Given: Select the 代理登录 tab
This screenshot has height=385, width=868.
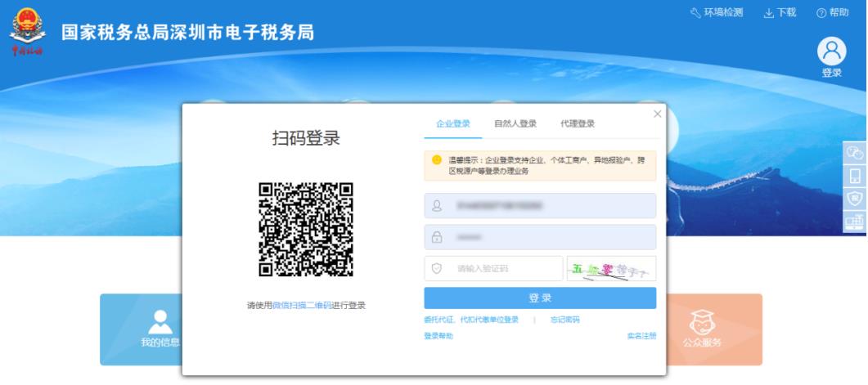Looking at the screenshot, I should pyautogui.click(x=577, y=124).
